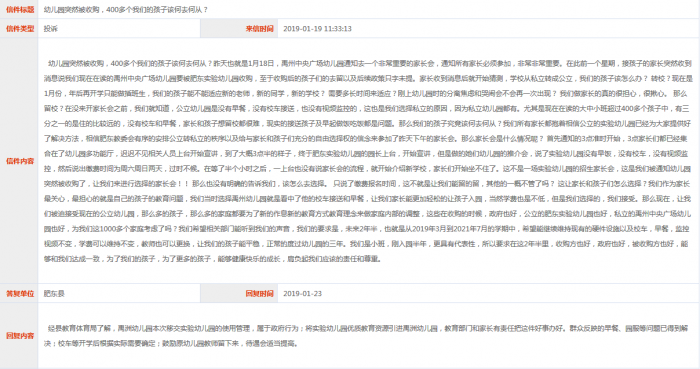Select the timestamp 2019-01-19 11:33:13
The height and width of the screenshot is (369, 700).
click(x=317, y=29)
